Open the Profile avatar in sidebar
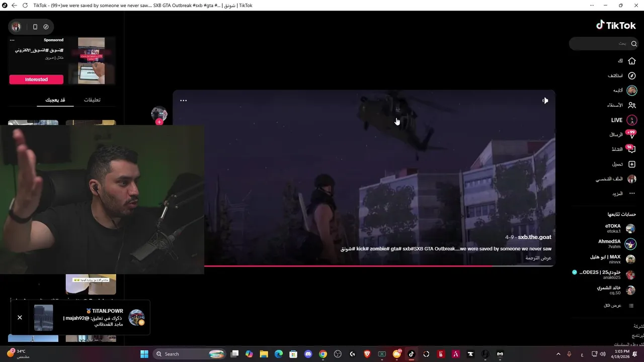 point(632,179)
